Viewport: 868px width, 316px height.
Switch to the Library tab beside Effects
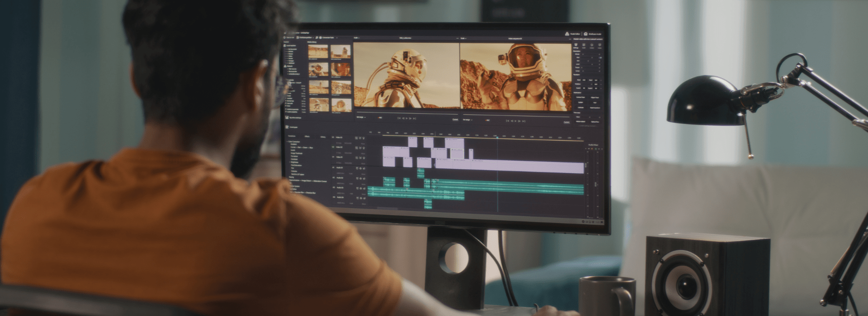tap(323, 137)
